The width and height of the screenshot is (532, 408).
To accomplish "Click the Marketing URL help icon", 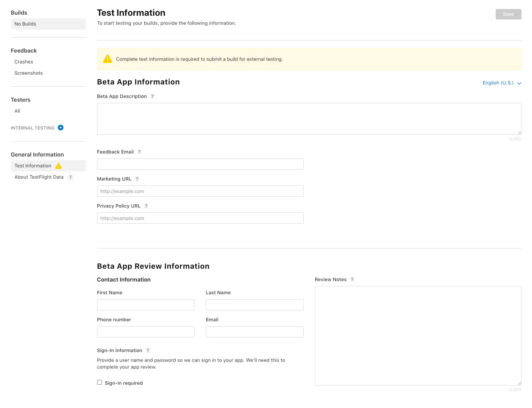I will pyautogui.click(x=137, y=179).
